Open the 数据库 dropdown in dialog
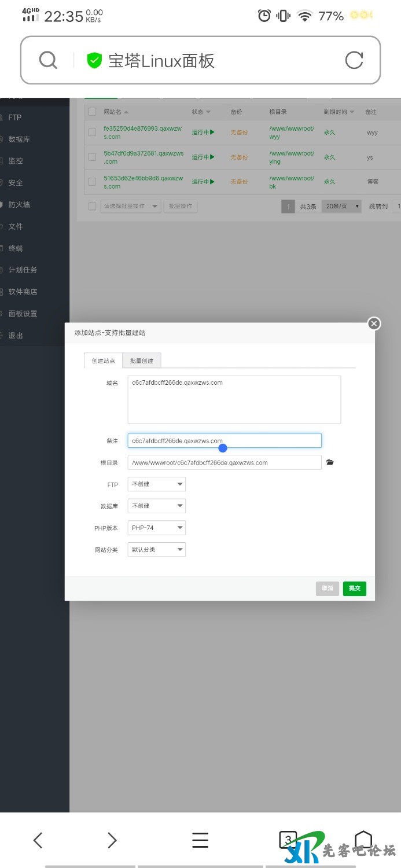Viewport: 401px width, 868px height. click(x=157, y=506)
